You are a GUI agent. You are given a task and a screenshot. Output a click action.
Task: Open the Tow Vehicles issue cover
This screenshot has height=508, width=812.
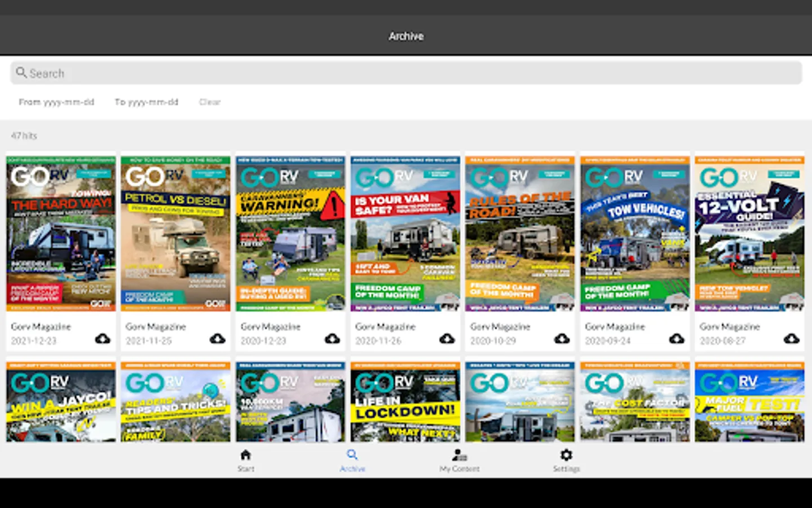(x=635, y=234)
